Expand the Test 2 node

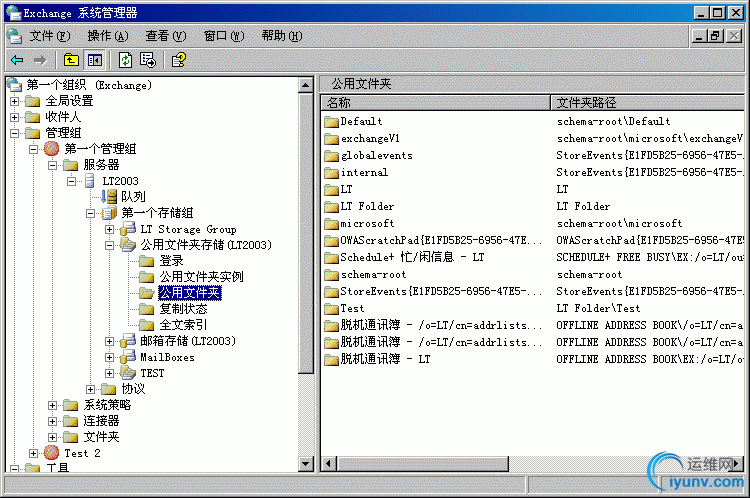click(x=33, y=453)
